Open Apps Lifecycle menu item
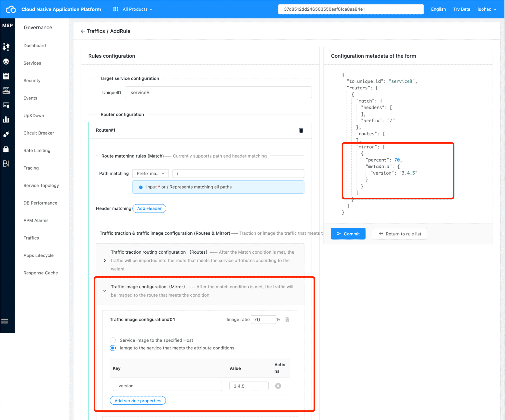The height and width of the screenshot is (420, 505). pyautogui.click(x=38, y=255)
